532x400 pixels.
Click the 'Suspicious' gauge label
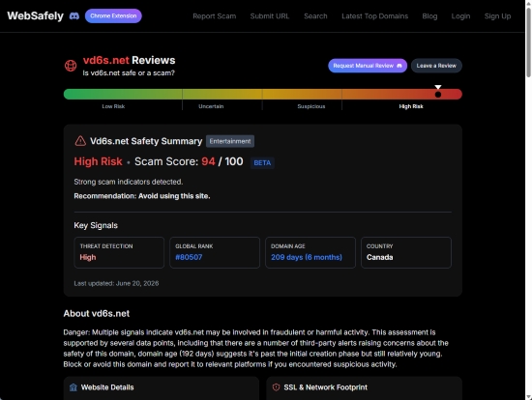pos(311,106)
